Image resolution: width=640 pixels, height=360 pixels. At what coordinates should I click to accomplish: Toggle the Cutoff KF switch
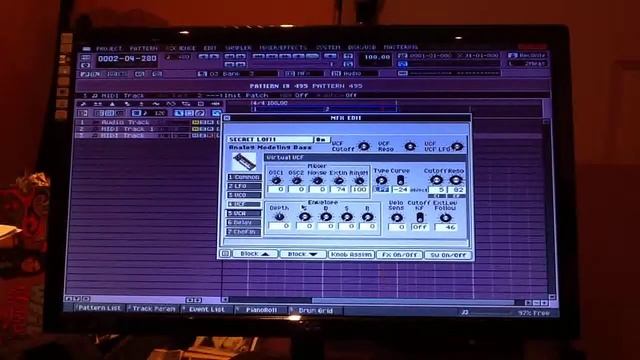coord(419,217)
